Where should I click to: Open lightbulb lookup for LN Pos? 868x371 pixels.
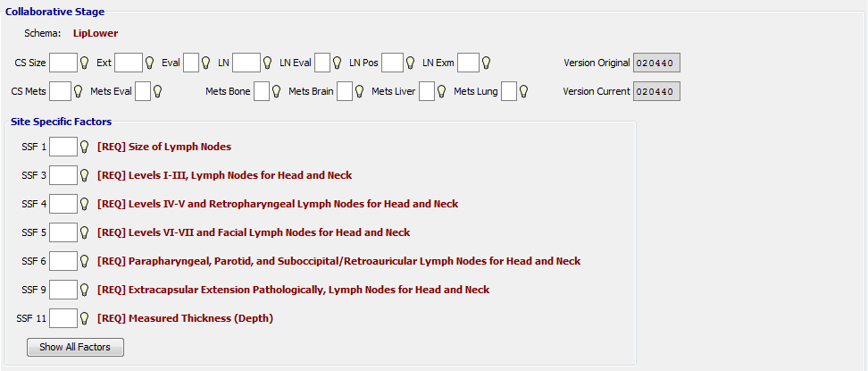click(x=411, y=63)
